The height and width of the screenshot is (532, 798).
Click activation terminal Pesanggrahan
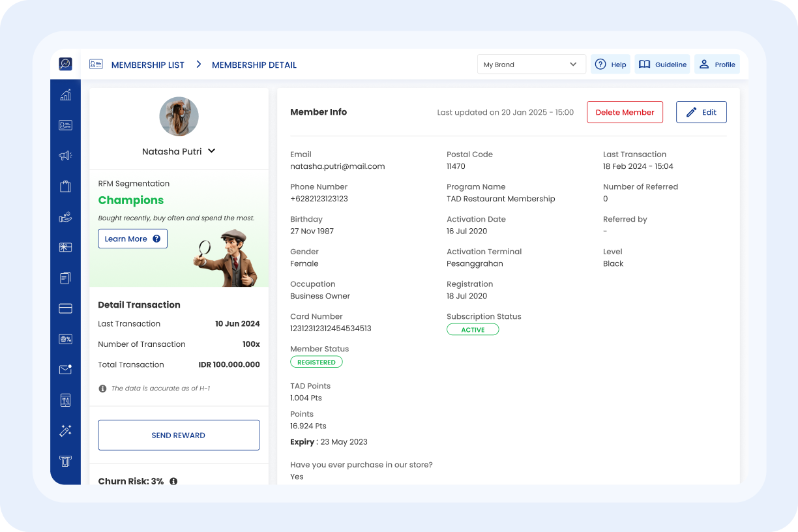475,263
